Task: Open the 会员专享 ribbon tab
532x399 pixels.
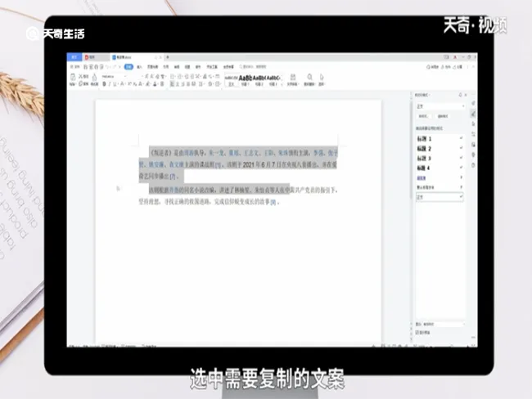Action: click(228, 67)
